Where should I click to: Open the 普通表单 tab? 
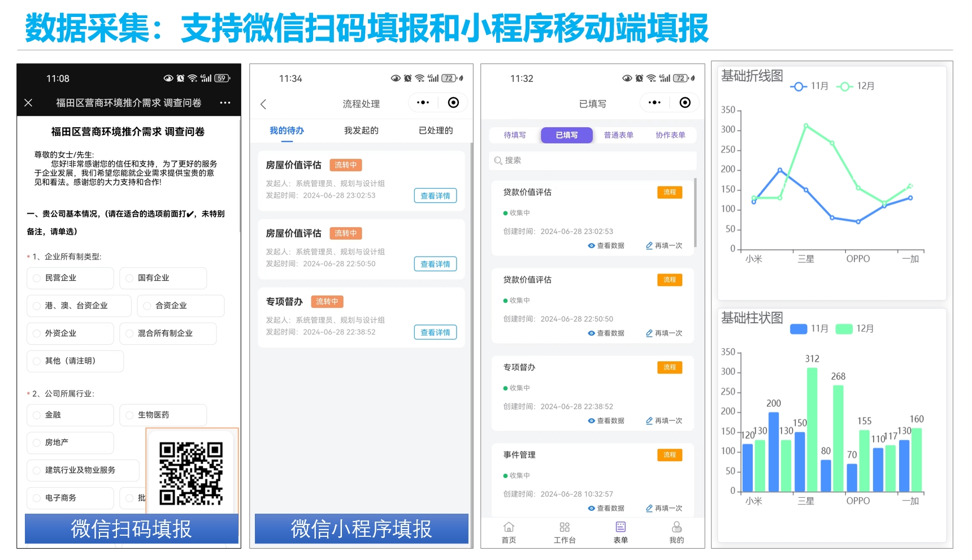pyautogui.click(x=618, y=135)
